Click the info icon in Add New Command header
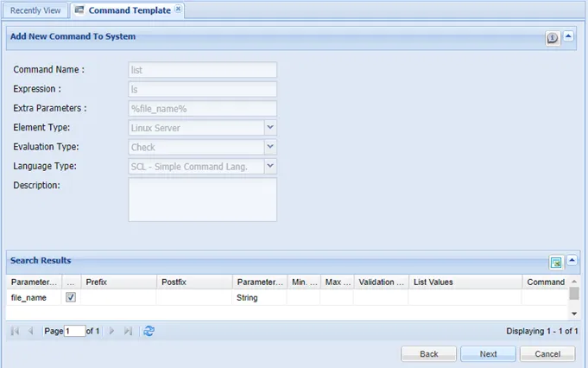The image size is (588, 368). (553, 38)
